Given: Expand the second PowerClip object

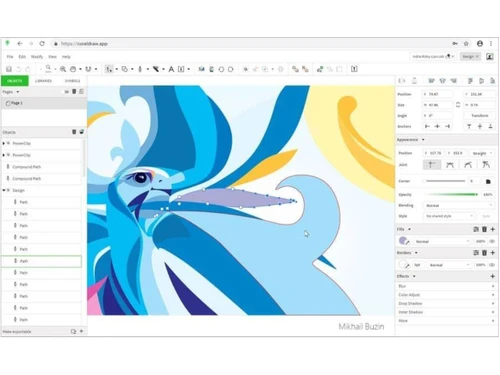Looking at the screenshot, I should coord(4,155).
